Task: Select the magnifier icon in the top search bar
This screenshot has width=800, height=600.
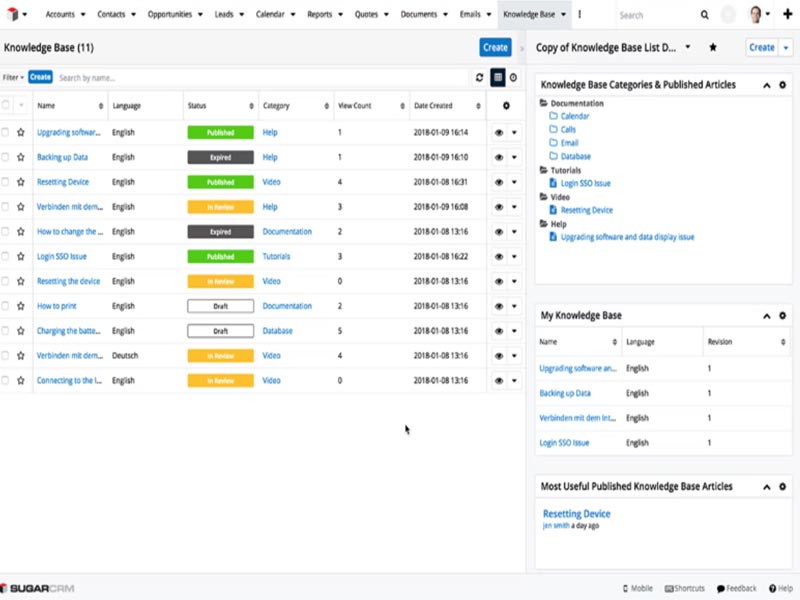Action: (x=705, y=15)
